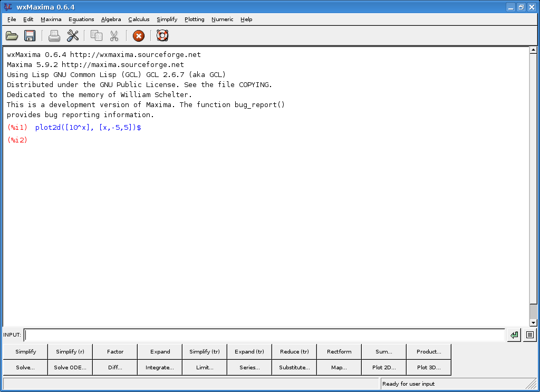Screen dimensions: 540x392
Task: Click the Reduce (tr) button
Action: 294,352
